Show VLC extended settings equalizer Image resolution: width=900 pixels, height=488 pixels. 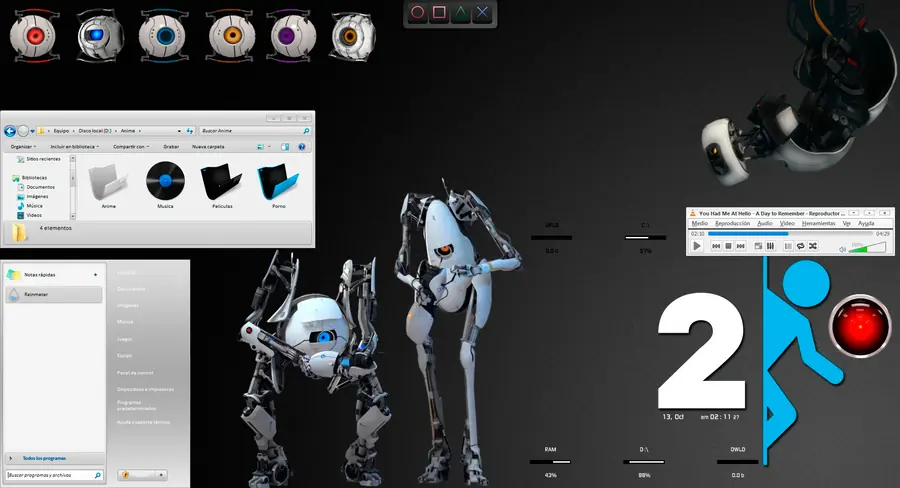coord(770,246)
